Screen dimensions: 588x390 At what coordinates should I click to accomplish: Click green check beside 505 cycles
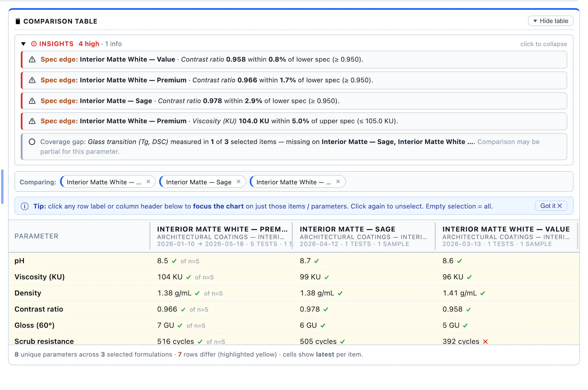pyautogui.click(x=343, y=342)
